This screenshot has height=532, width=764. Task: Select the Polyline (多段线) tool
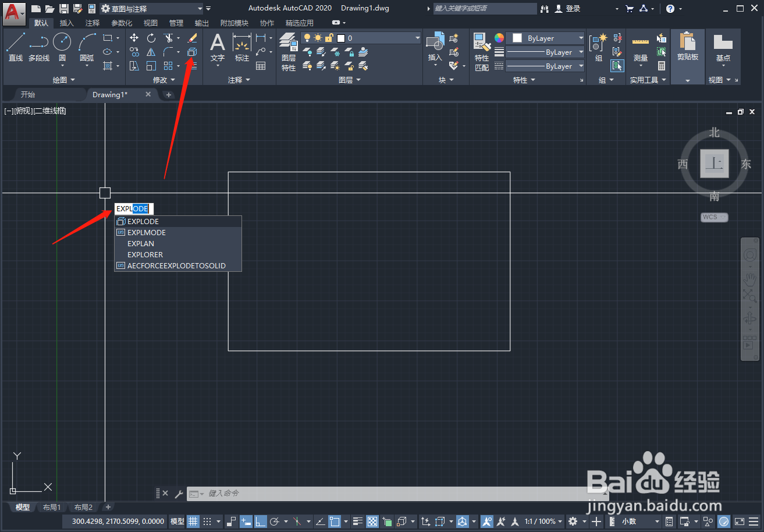click(39, 47)
